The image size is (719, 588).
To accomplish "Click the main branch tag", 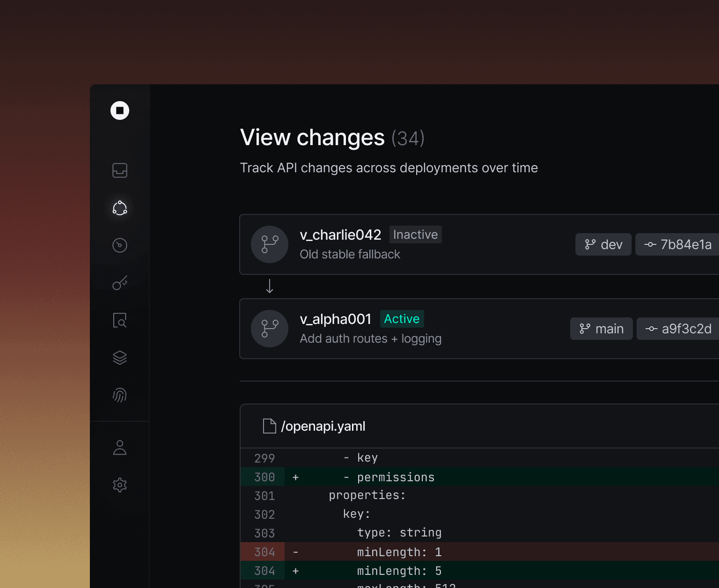I will [x=601, y=329].
